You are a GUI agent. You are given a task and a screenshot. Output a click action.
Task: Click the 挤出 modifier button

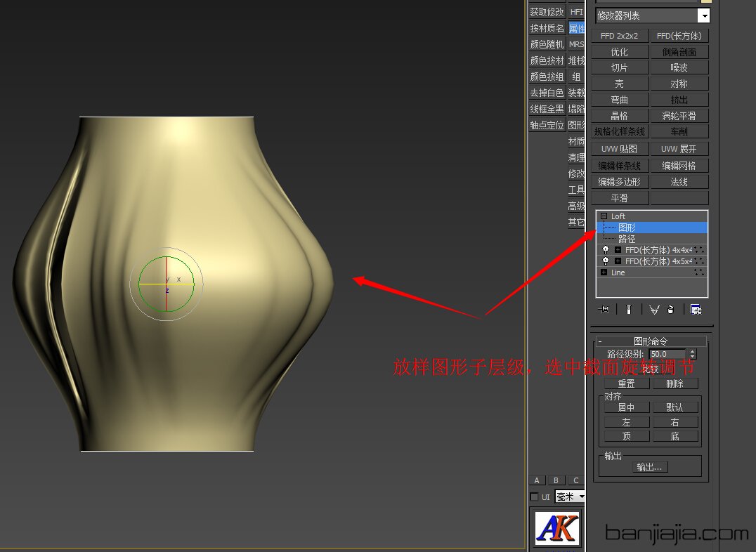coord(679,99)
